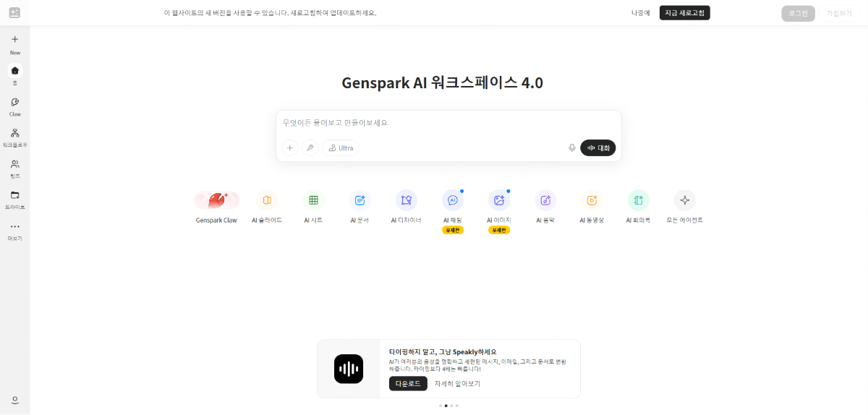Click the Genspark AI 워크스페이스 4.0 heading
Viewport: 868px width, 415px height.
pos(442,82)
